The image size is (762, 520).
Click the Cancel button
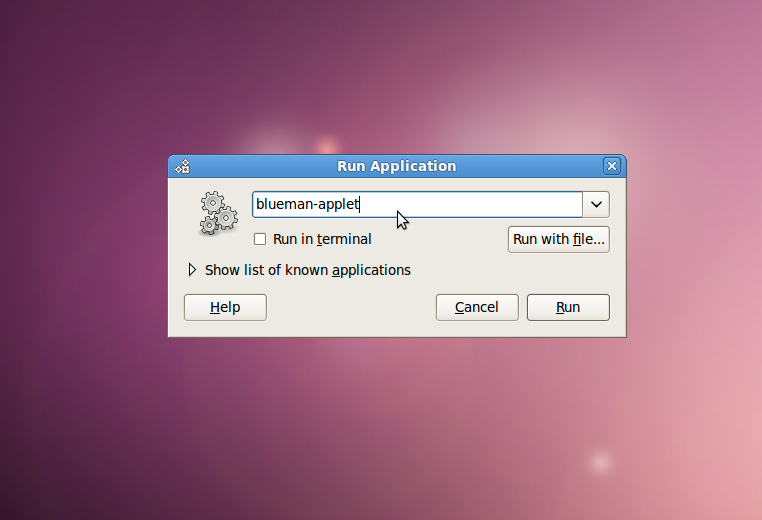click(x=477, y=307)
